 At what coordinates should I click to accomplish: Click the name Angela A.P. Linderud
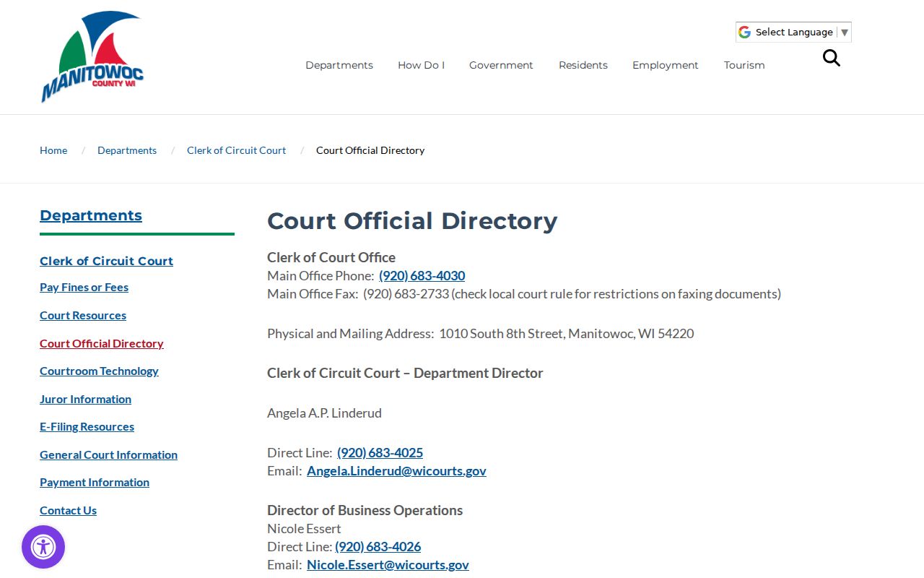[x=324, y=413]
